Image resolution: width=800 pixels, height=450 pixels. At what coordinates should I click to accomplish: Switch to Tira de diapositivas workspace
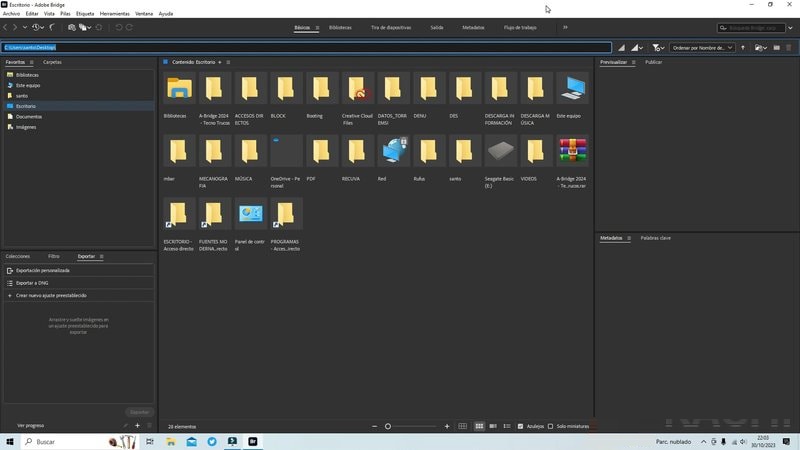pos(391,28)
